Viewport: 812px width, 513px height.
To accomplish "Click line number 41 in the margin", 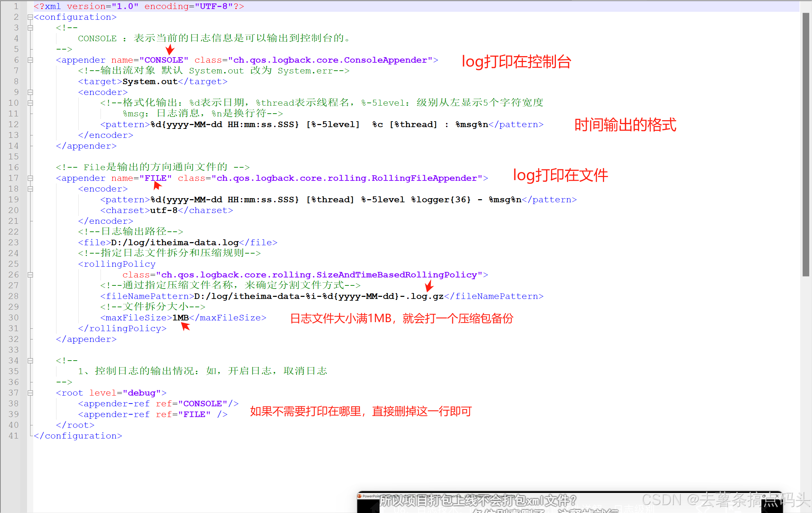I will coord(14,436).
